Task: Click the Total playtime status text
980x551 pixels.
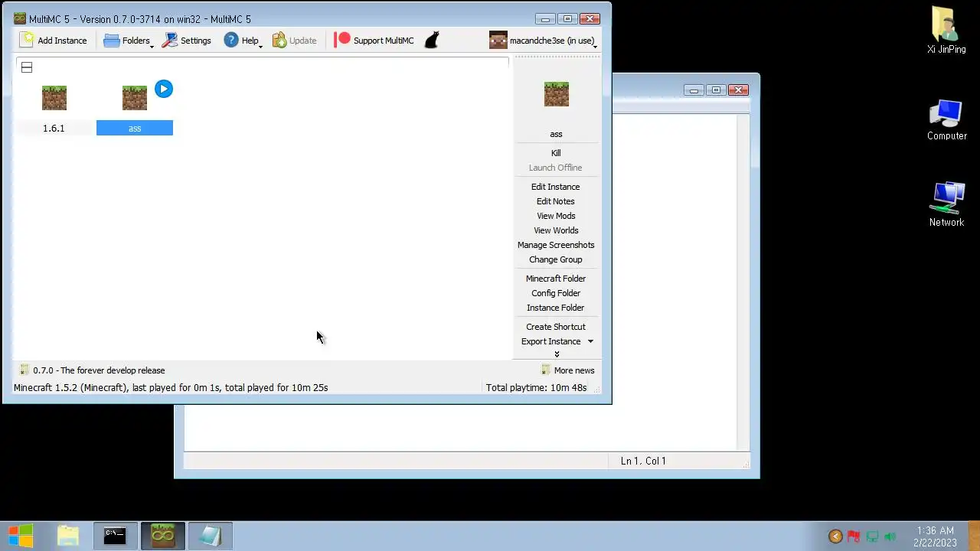Action: [x=536, y=388]
